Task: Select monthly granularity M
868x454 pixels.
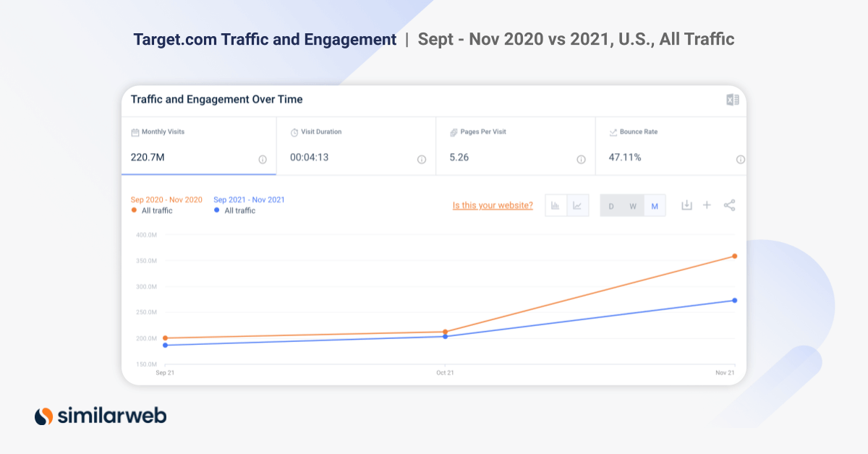Action: [655, 206]
